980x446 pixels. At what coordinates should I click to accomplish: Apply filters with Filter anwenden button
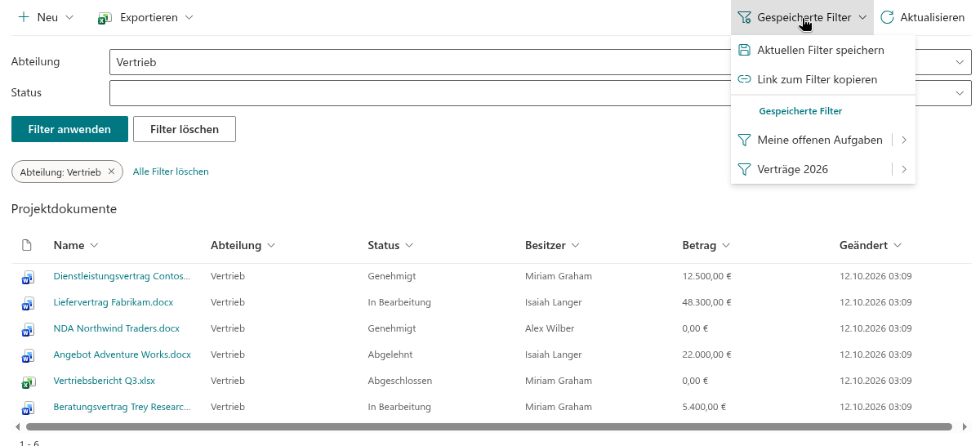tap(69, 129)
